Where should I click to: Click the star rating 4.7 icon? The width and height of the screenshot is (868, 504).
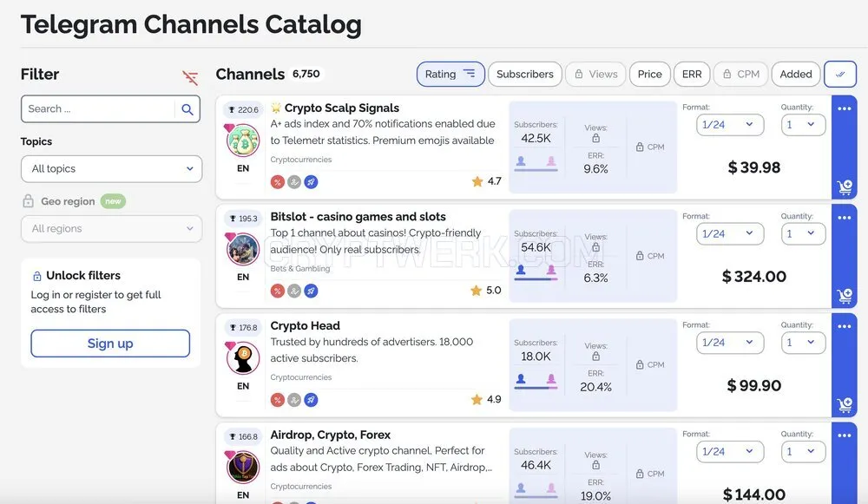(x=477, y=181)
